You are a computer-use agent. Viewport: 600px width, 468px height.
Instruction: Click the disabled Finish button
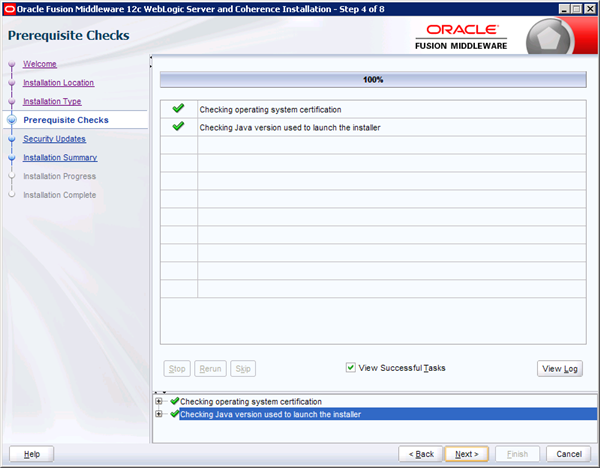click(x=517, y=454)
